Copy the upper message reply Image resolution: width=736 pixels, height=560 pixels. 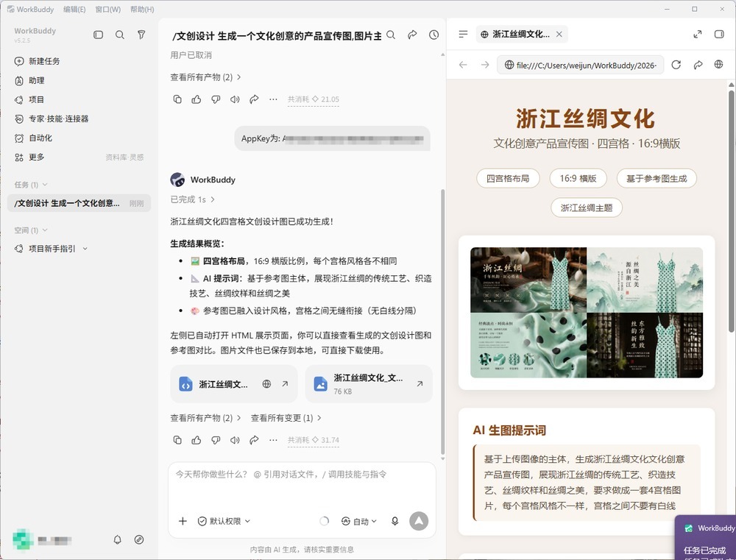coord(177,99)
